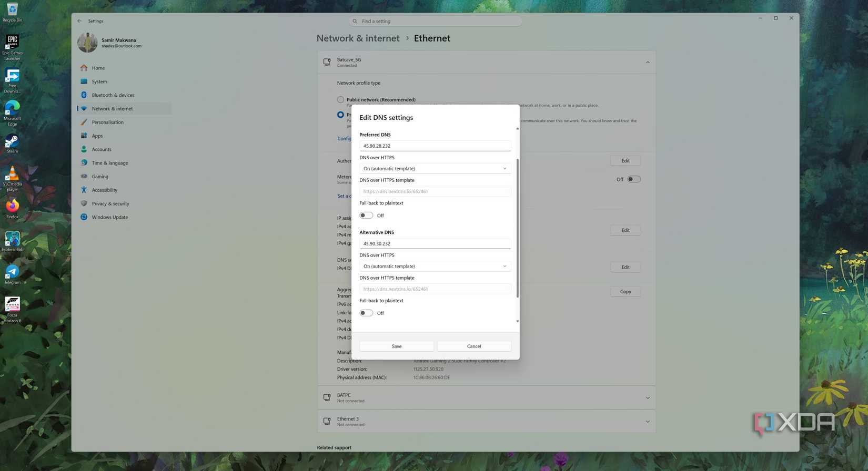Click the Alternative DNS address field
Viewport: 868px width, 471px height.
coord(435,244)
